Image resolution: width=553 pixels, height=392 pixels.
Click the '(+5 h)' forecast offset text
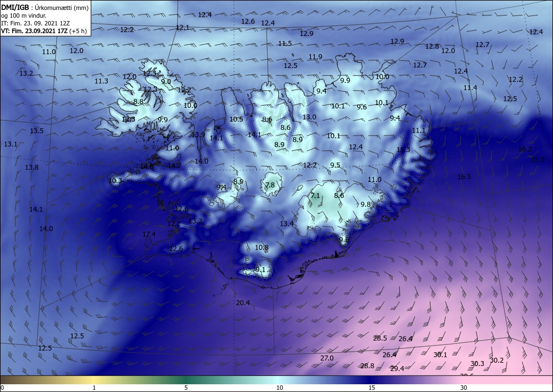[79, 31]
